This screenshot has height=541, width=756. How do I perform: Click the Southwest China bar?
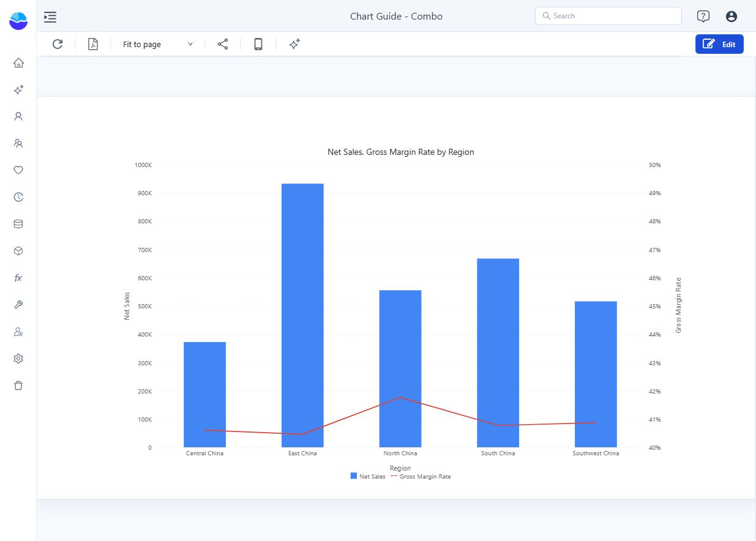tap(596, 374)
